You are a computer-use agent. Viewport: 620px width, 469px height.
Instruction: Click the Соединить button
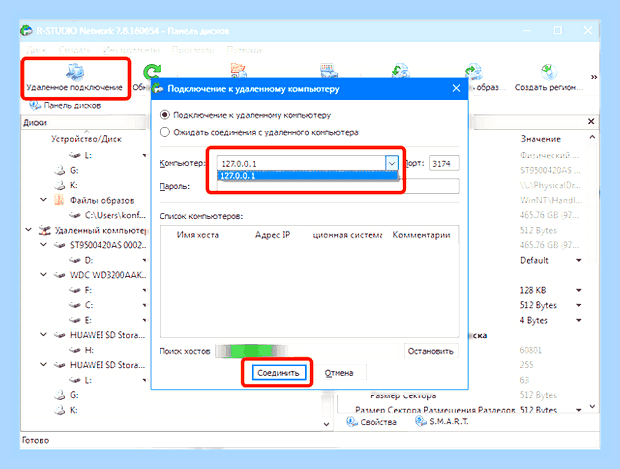point(278,373)
